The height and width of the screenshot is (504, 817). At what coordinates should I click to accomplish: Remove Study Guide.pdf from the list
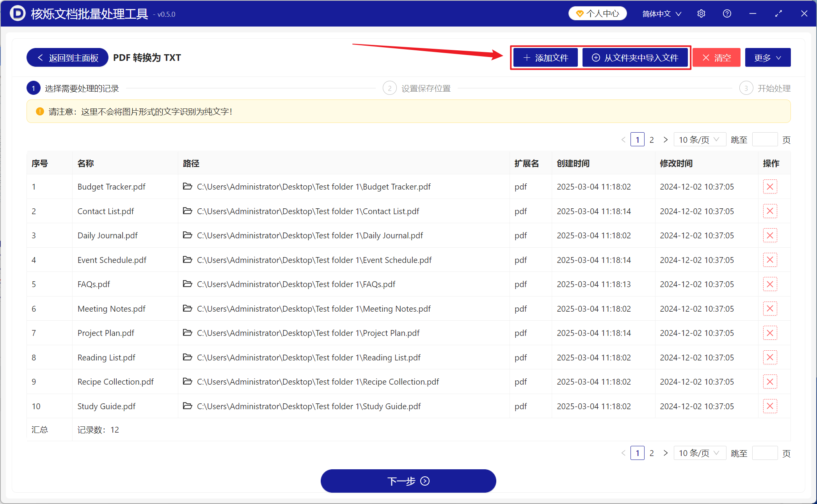770,406
